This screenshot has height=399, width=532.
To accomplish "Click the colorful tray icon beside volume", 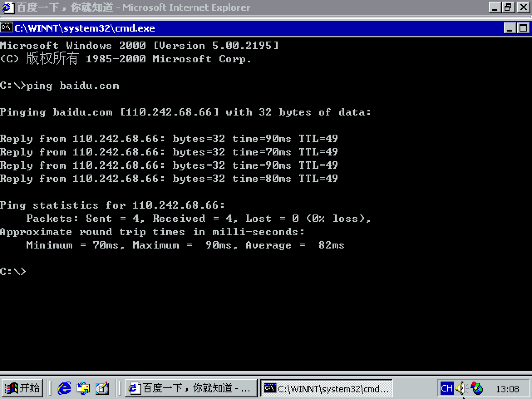I will (477, 388).
